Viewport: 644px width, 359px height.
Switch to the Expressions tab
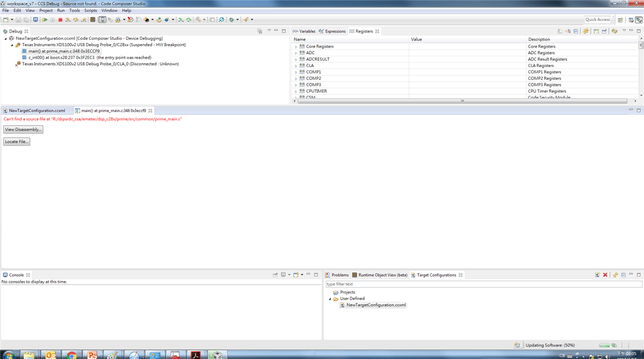[332, 31]
